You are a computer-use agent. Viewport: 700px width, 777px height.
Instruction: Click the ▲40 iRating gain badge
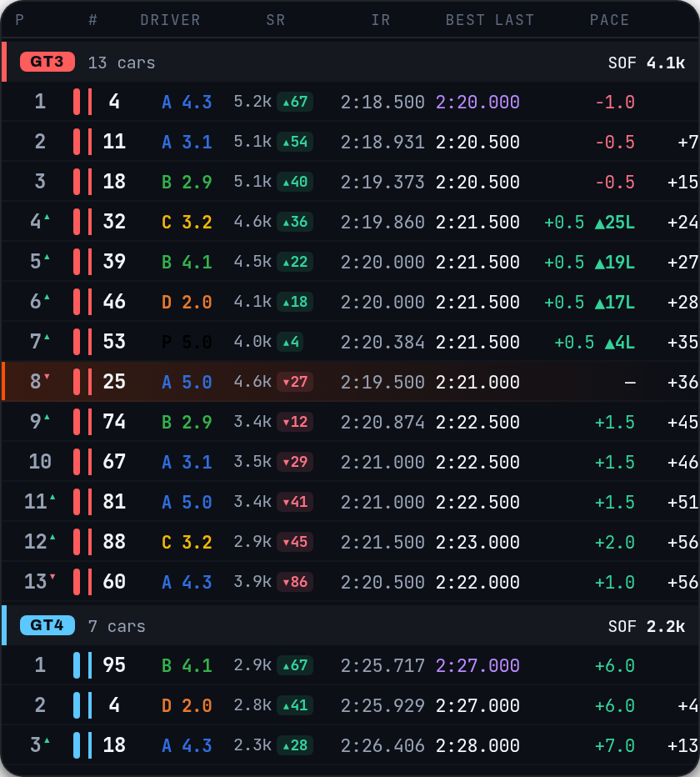[295, 182]
